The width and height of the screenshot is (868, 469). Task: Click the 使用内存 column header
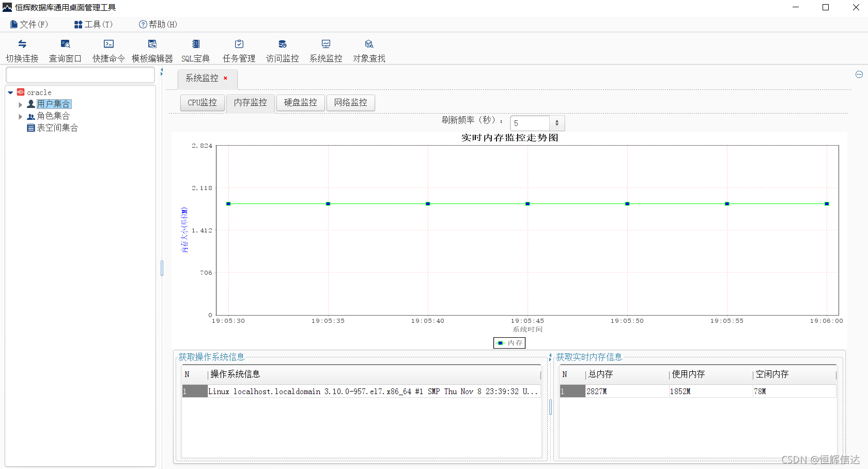pos(711,374)
